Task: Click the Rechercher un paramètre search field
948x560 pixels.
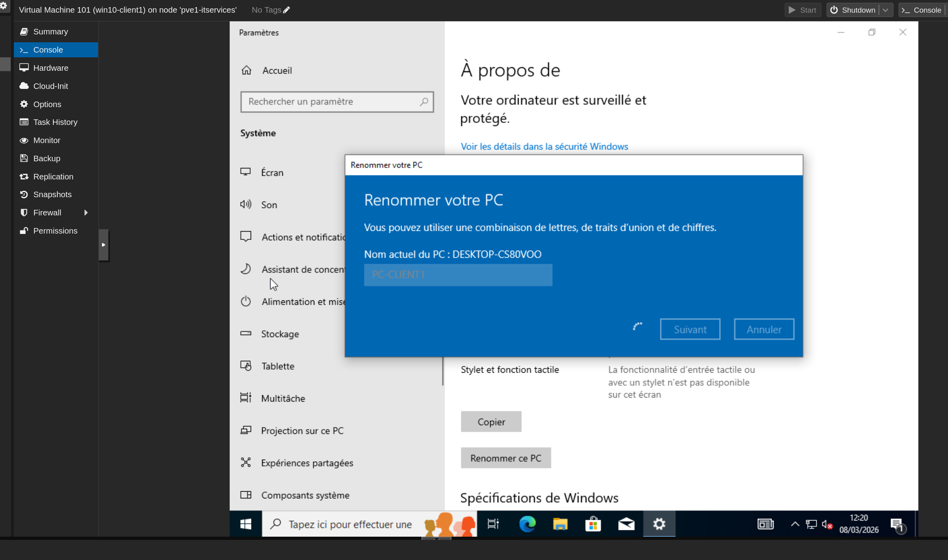Action: click(332, 102)
